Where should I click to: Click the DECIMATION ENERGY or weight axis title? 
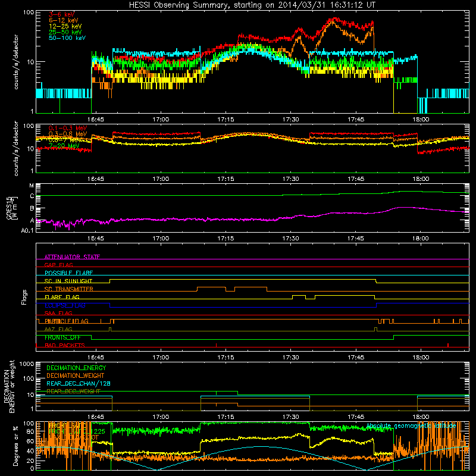9,386
